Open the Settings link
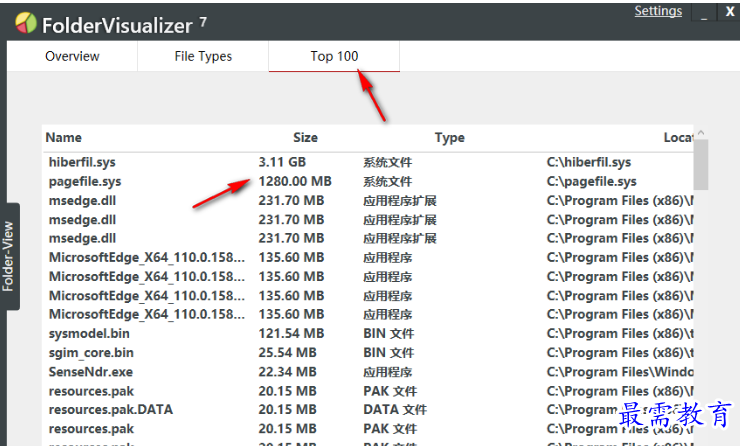The height and width of the screenshot is (446, 740). 658,11
